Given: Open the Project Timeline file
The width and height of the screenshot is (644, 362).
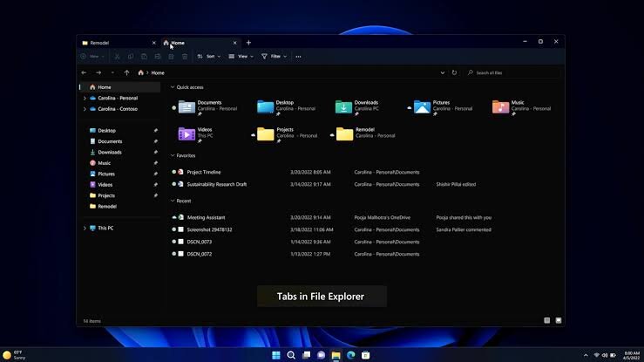Looking at the screenshot, I should tap(203, 172).
